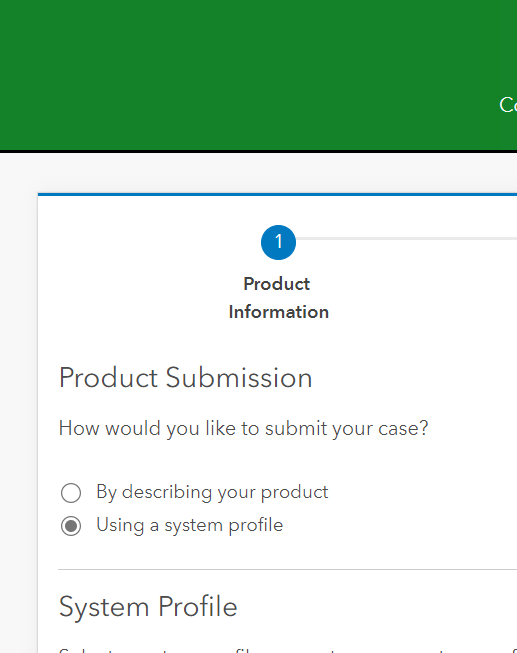Click the word "Product" under step 1
The image size is (517, 653).
[x=277, y=284]
